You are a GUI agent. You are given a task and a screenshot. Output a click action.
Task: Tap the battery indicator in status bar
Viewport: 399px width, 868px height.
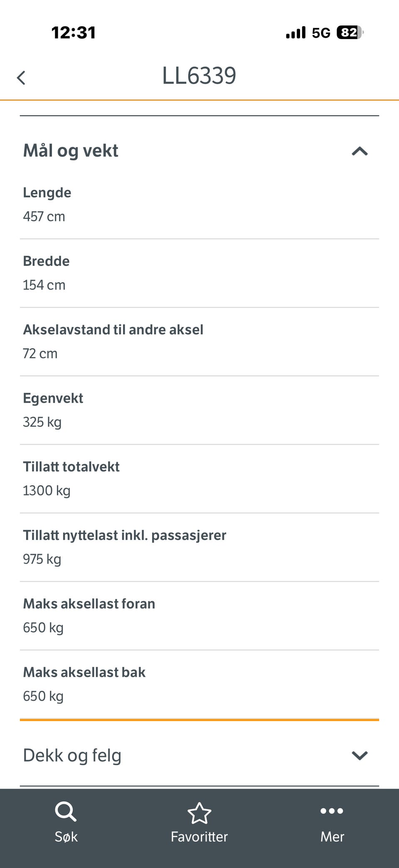click(x=350, y=32)
